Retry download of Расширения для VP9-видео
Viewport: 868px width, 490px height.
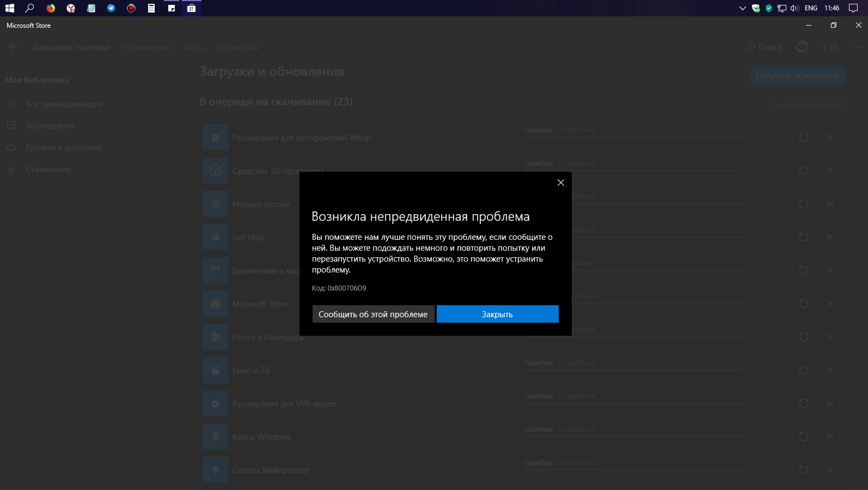[x=803, y=403]
